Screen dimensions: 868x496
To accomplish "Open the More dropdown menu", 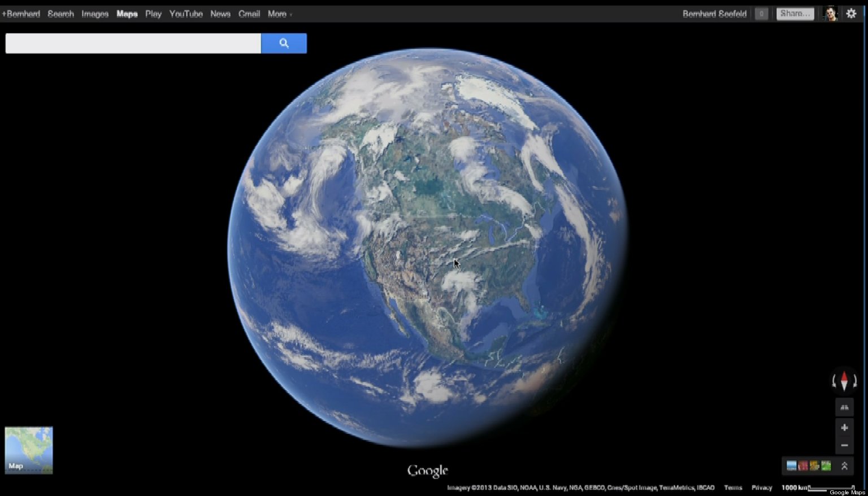I will click(279, 14).
